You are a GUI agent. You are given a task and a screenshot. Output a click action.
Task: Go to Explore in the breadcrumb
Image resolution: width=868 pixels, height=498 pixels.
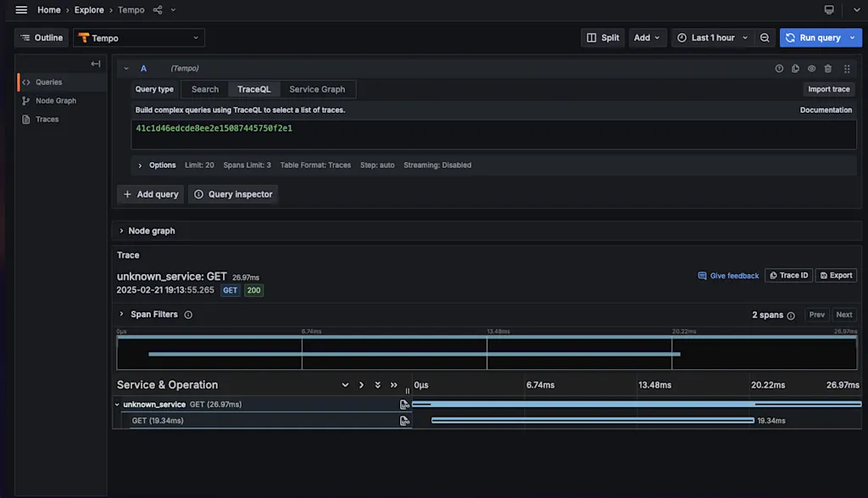pos(89,10)
